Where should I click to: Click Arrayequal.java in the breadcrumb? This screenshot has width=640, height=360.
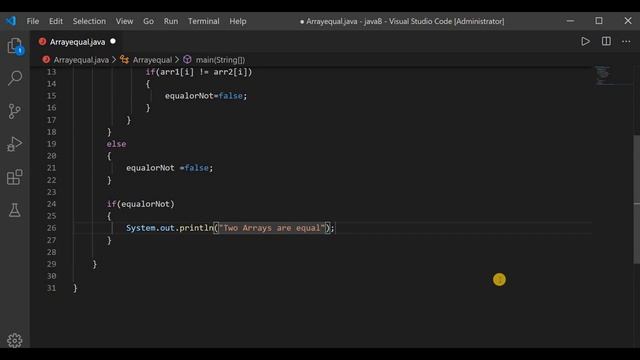click(x=81, y=60)
